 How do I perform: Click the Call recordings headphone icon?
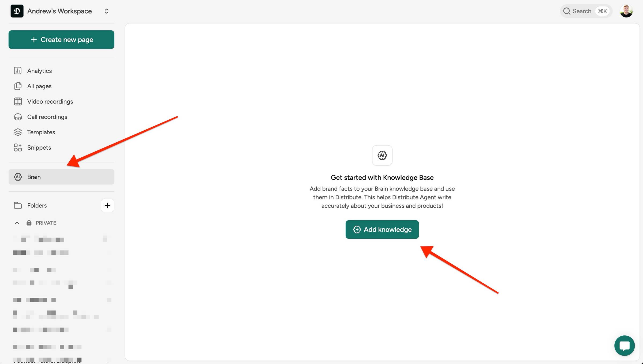[18, 117]
